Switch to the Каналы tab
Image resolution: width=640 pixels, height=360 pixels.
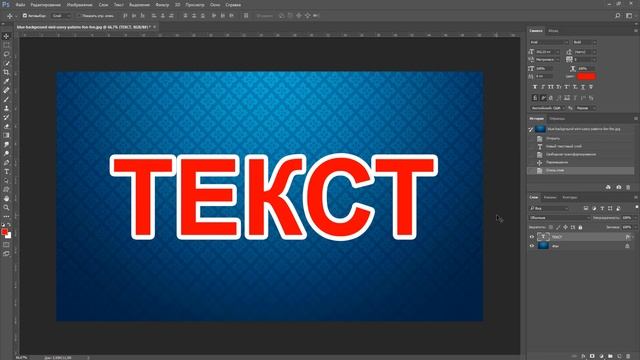(550, 198)
